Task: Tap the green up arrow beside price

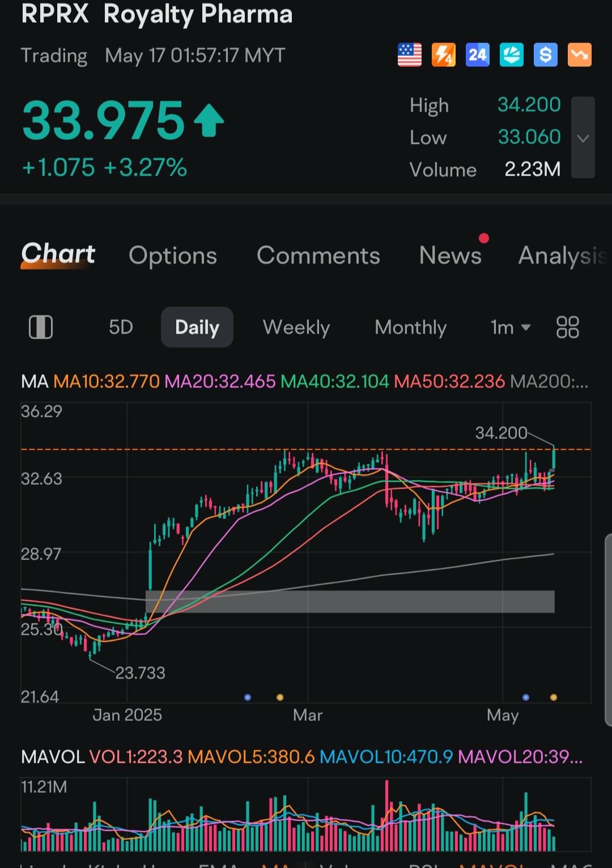Action: coord(209,120)
